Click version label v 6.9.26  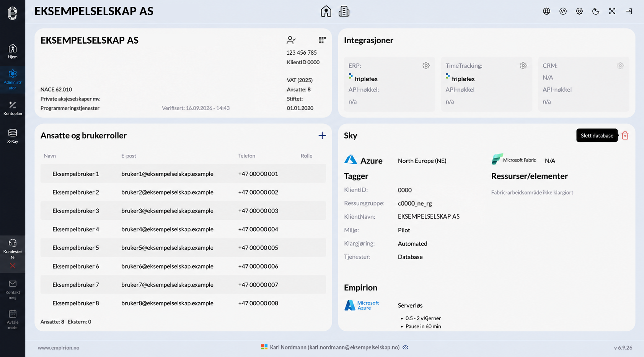tap(623, 348)
